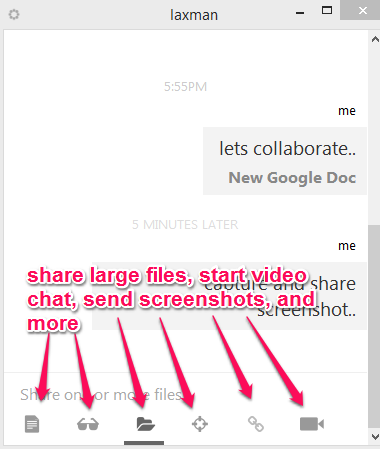Select the open folder file share icon

pos(145,424)
